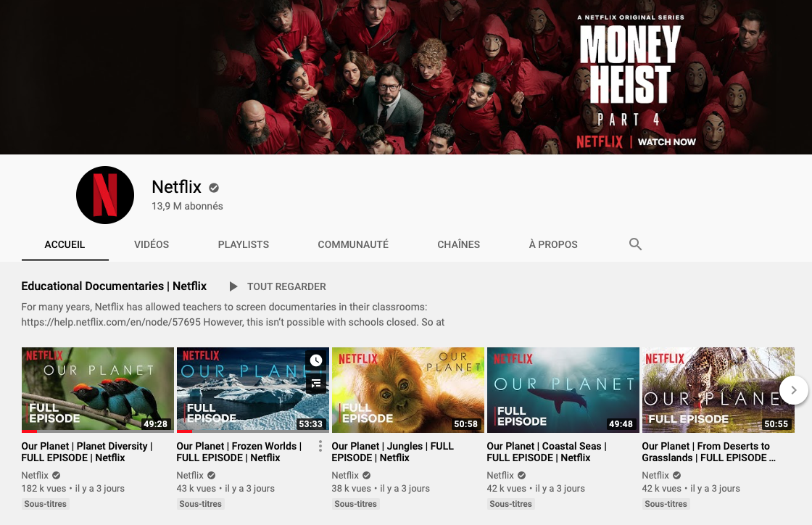Select the CHAÎNES tab
The image size is (812, 525).
458,244
